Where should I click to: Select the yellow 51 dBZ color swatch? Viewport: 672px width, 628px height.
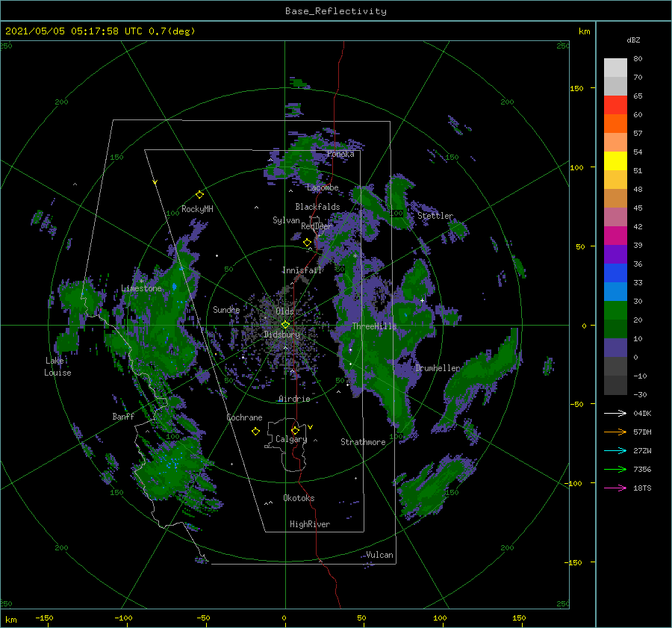615,161
